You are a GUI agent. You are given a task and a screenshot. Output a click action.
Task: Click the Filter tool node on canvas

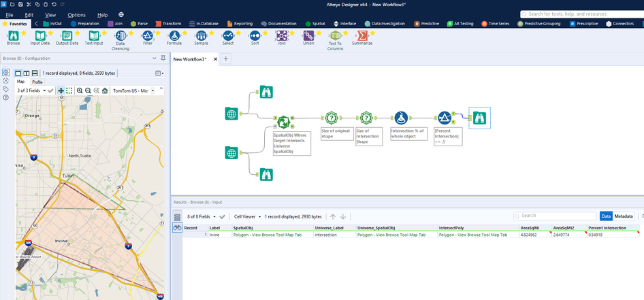[444, 118]
